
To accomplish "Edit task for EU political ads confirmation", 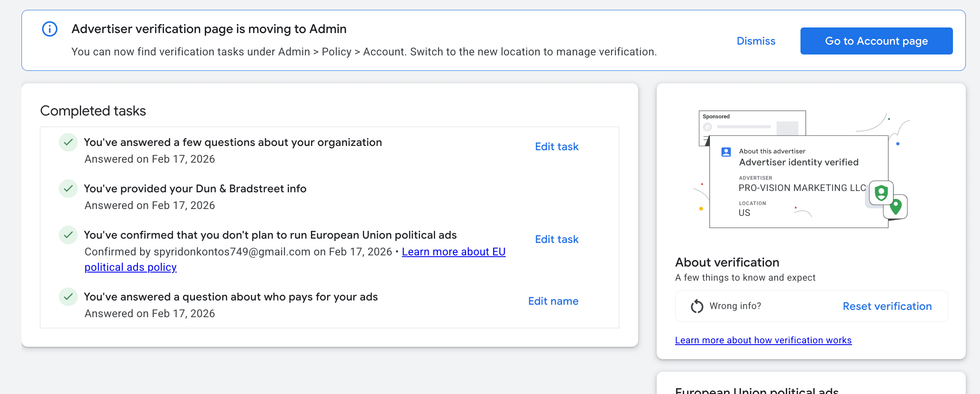I will coord(557,239).
